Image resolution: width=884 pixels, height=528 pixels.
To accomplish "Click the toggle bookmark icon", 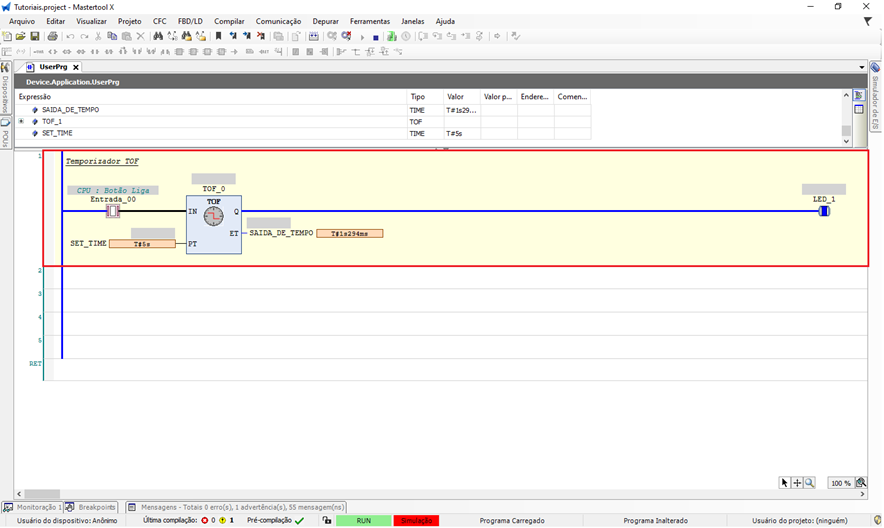I will (218, 36).
